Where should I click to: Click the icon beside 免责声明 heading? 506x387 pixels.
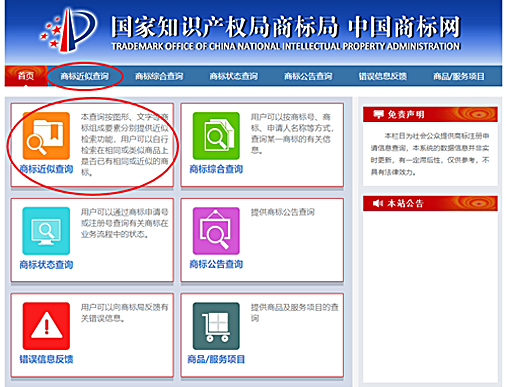[378, 114]
